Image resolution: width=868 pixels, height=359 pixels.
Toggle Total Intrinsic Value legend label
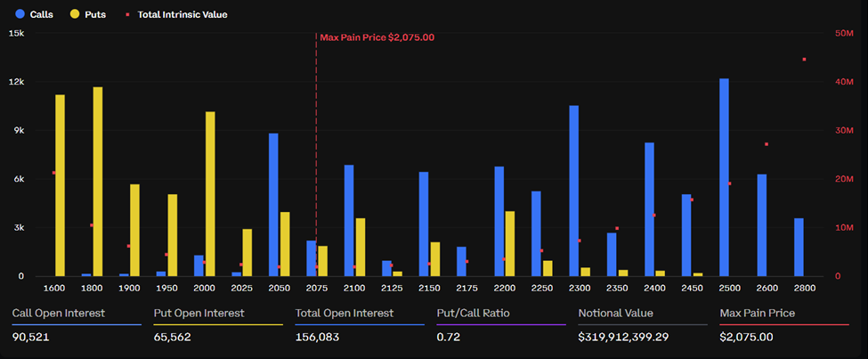coord(182,14)
